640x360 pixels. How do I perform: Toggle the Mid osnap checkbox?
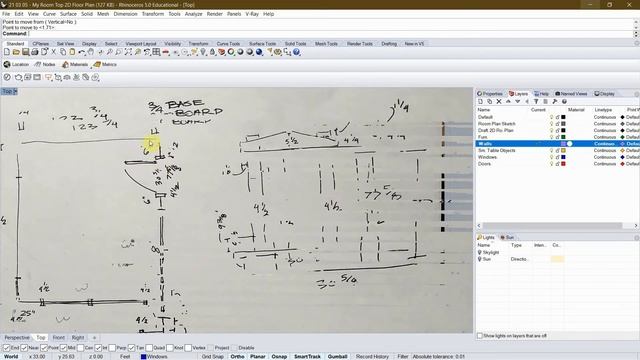pos(63,348)
